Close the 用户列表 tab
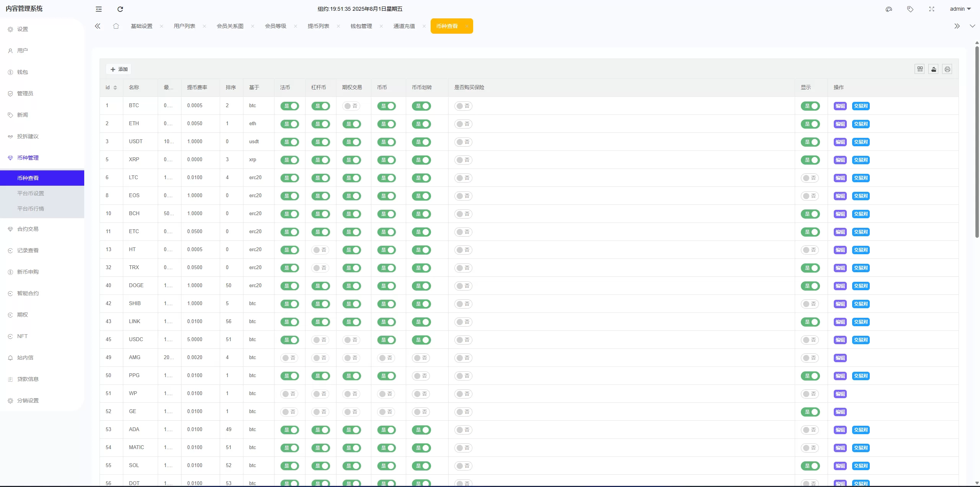The image size is (980, 487). click(204, 26)
